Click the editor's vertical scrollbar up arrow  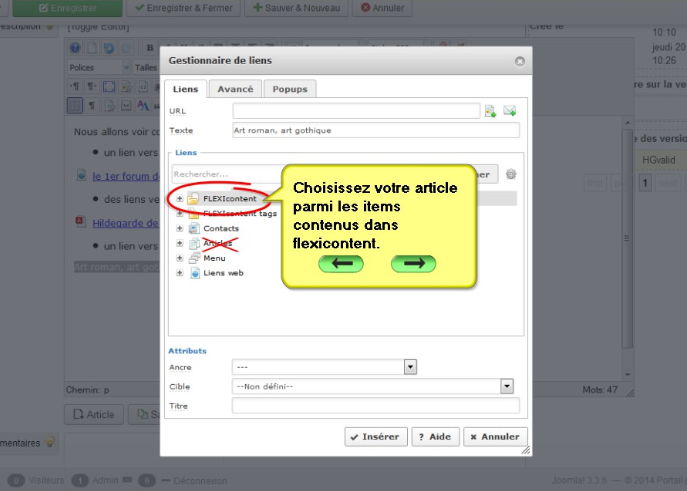coord(627,123)
